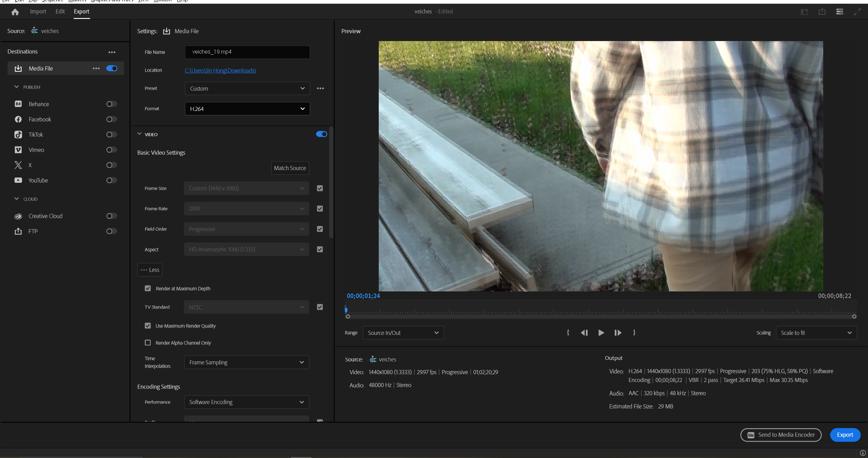Switch to the Edit tab
868x458 pixels.
60,11
